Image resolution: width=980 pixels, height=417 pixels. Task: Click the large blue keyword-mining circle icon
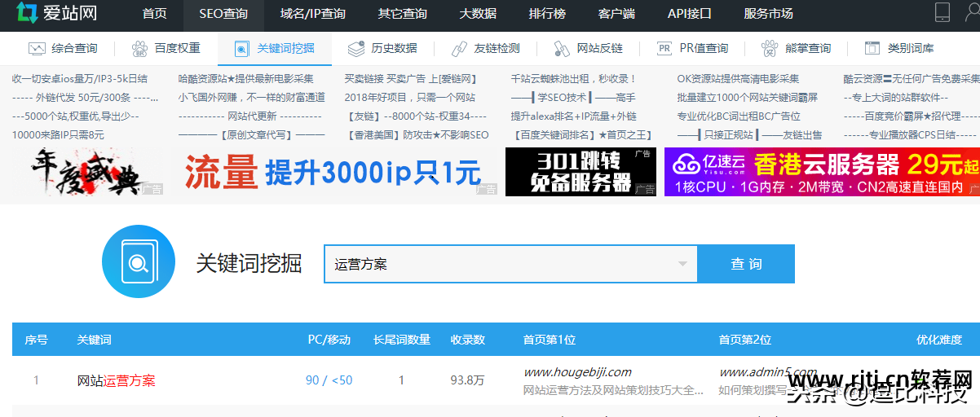click(x=139, y=261)
